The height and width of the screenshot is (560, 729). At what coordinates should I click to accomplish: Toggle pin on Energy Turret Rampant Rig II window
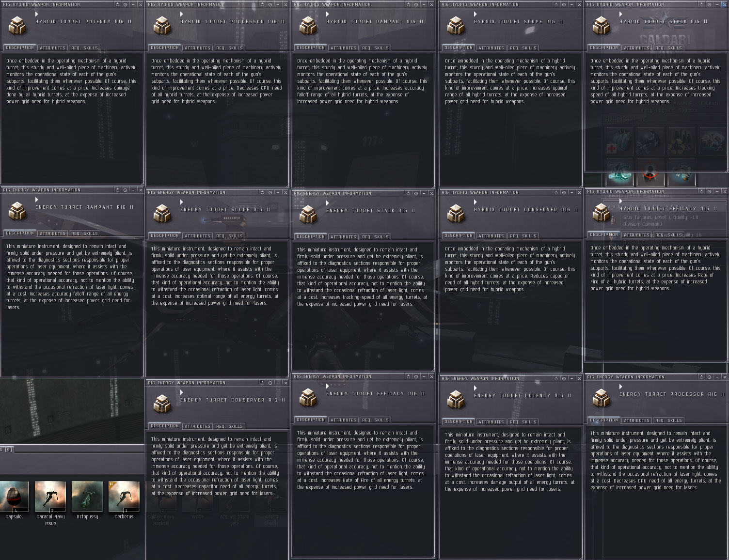coord(125,190)
